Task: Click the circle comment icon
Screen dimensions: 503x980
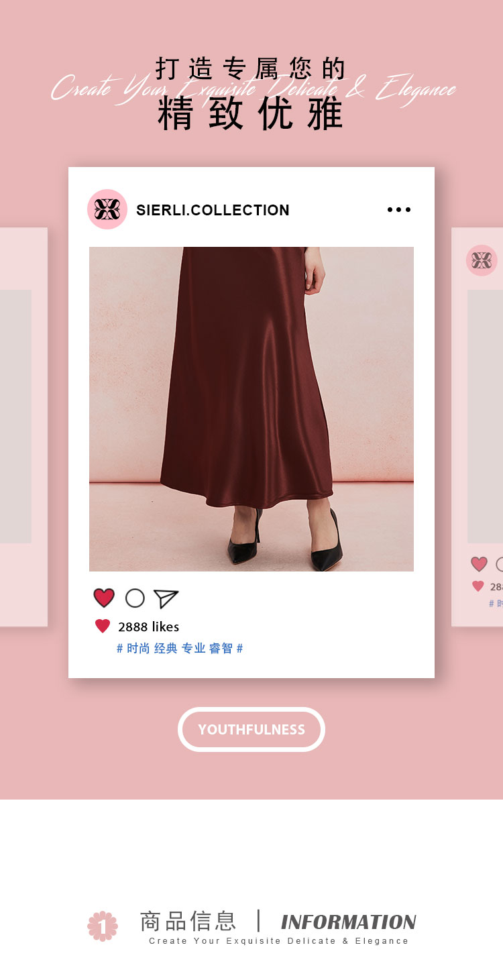Action: (135, 598)
